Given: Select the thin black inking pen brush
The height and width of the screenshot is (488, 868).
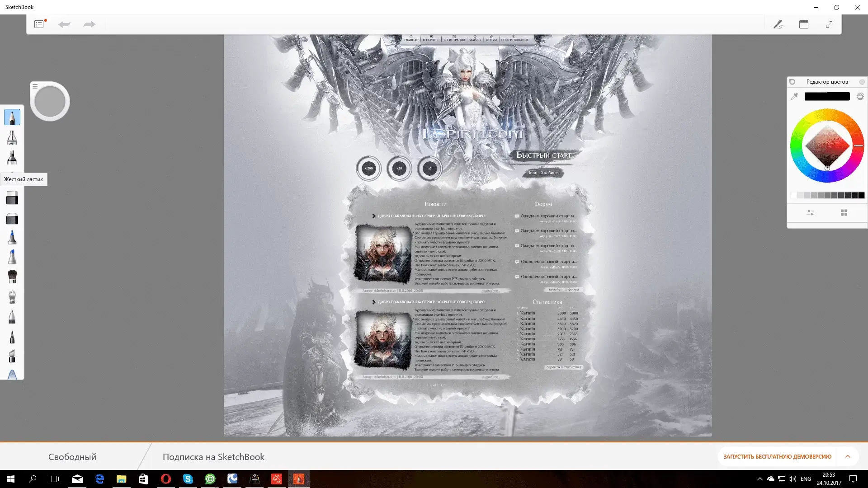Looking at the screenshot, I should coord(12,336).
